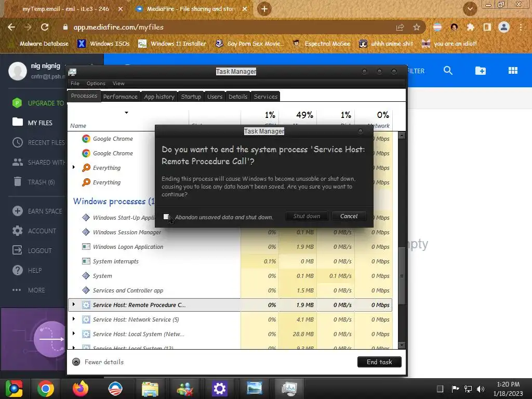
Task: Select Windows Logon Application icon
Action: tap(86, 247)
